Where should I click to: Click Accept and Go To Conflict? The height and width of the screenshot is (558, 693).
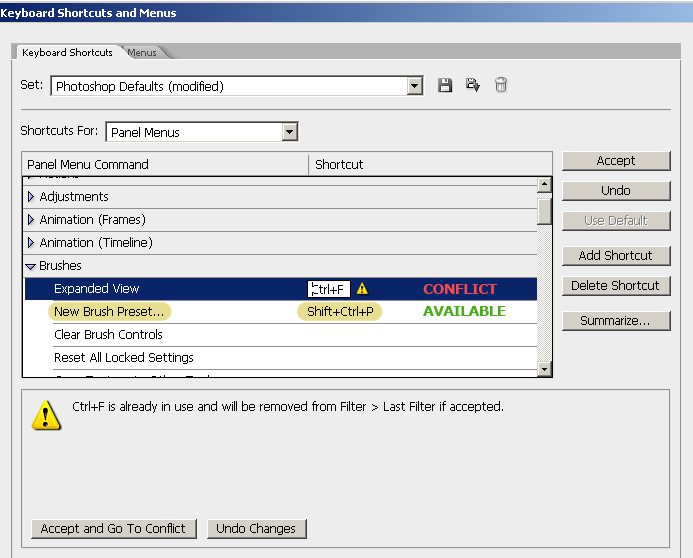pos(113,529)
